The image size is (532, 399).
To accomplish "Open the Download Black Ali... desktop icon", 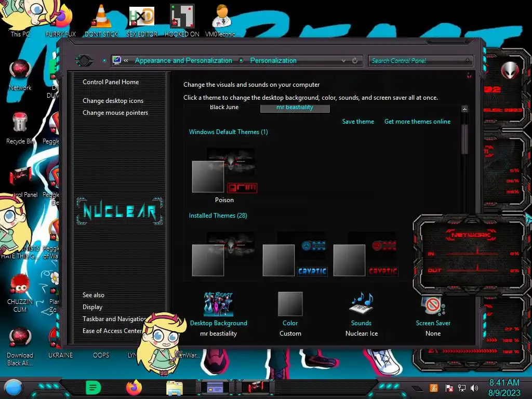I will click(20, 338).
